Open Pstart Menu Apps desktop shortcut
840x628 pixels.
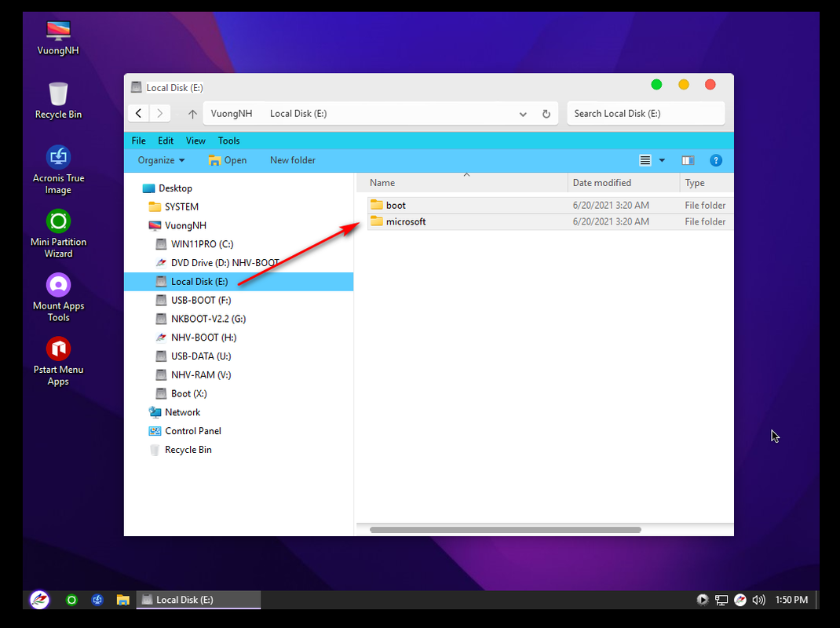click(x=58, y=361)
